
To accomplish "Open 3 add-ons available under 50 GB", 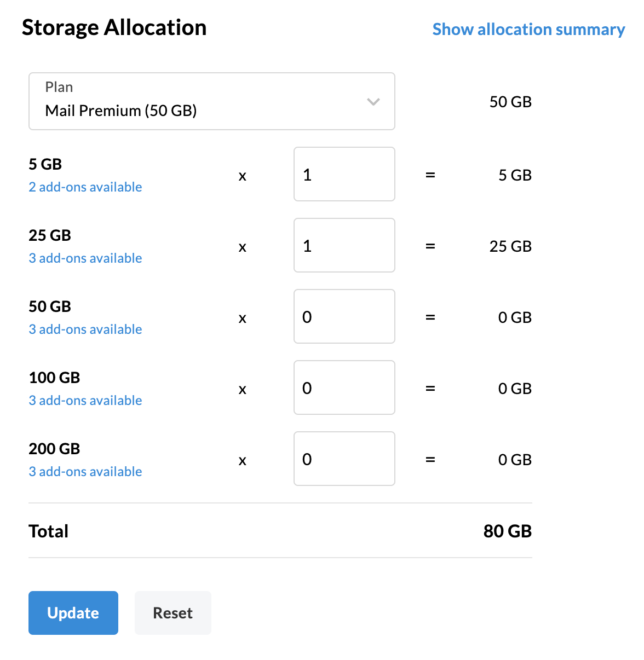I will tap(85, 329).
